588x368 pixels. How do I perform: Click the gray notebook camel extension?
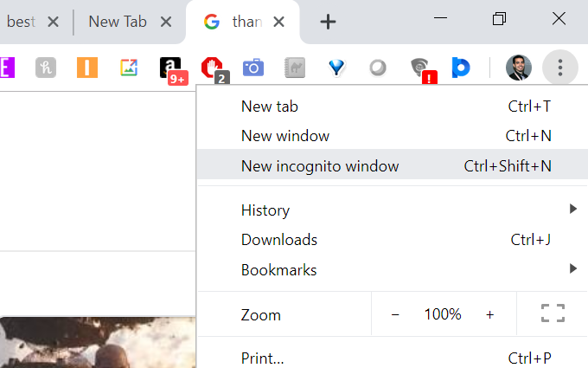pos(295,68)
